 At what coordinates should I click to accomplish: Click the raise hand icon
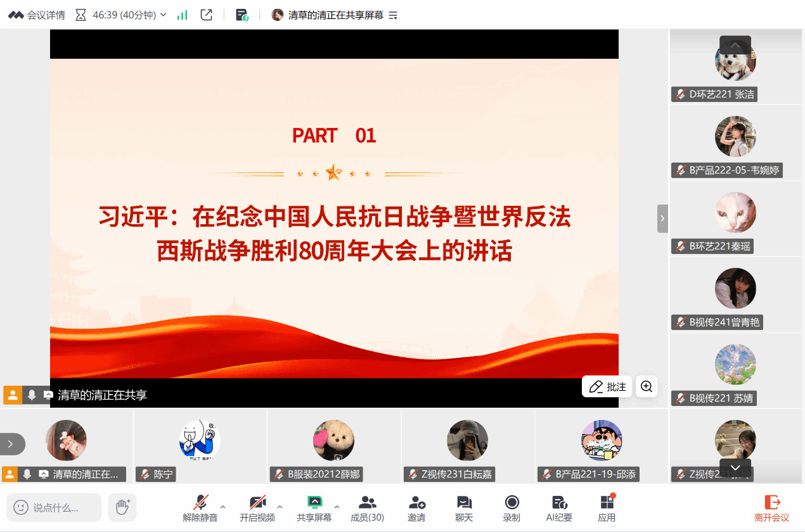(122, 507)
